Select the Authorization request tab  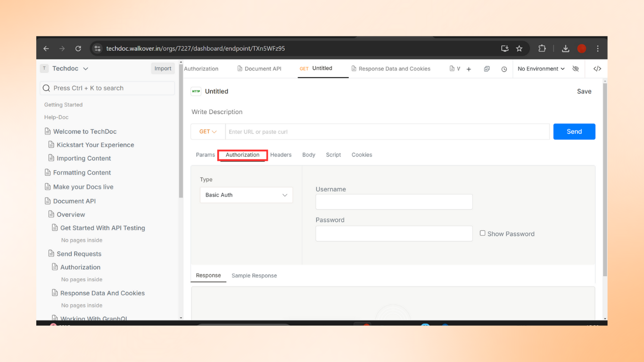tap(242, 155)
